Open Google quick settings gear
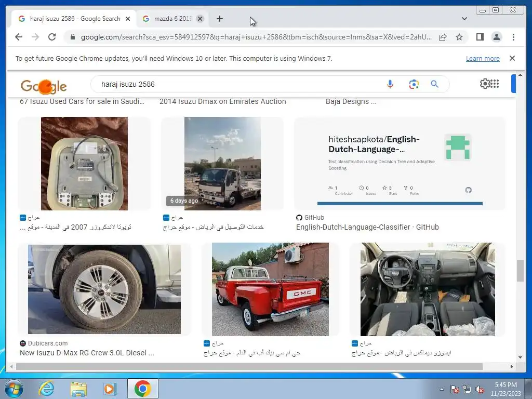The width and height of the screenshot is (532, 399). coord(485,84)
